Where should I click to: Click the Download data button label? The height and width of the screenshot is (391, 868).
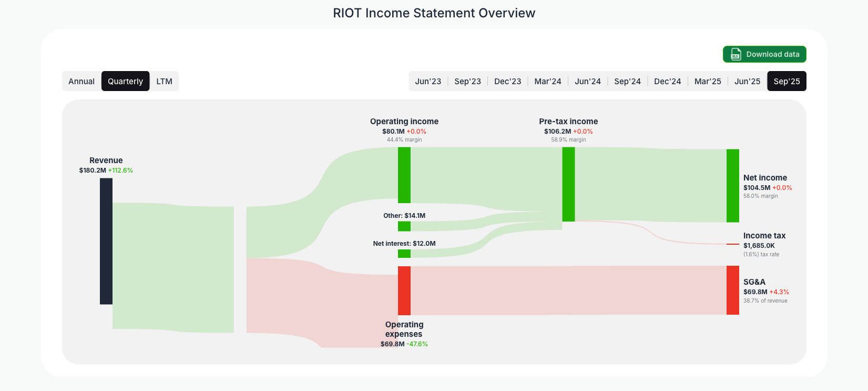pos(773,54)
